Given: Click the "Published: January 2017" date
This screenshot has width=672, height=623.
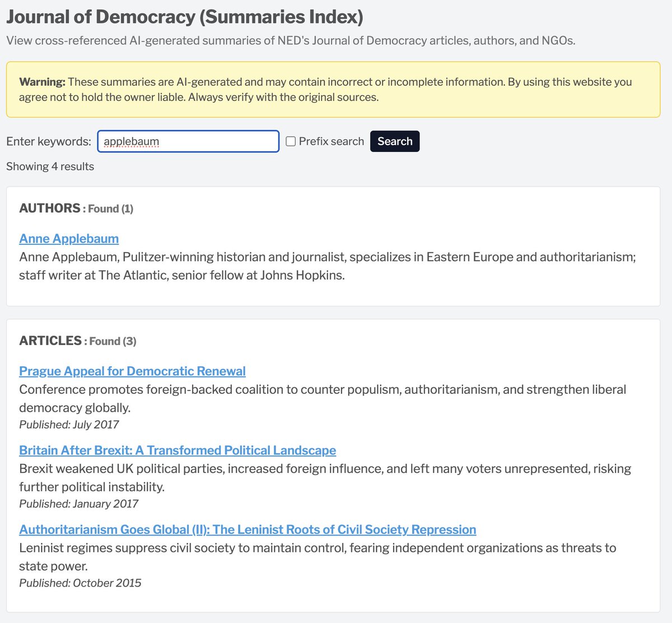Looking at the screenshot, I should click(78, 504).
